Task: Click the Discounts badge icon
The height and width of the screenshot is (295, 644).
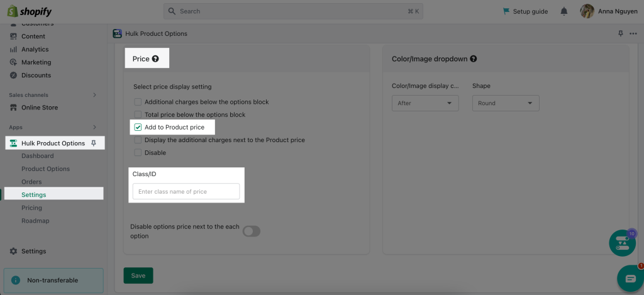Action: tap(13, 75)
